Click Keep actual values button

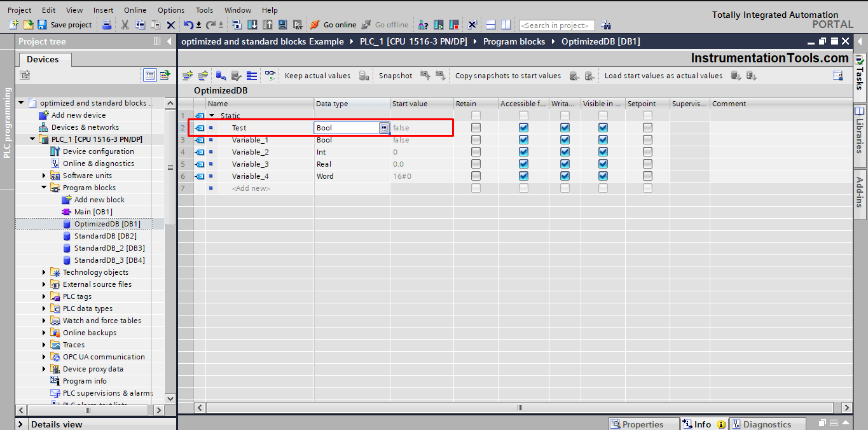click(x=317, y=76)
